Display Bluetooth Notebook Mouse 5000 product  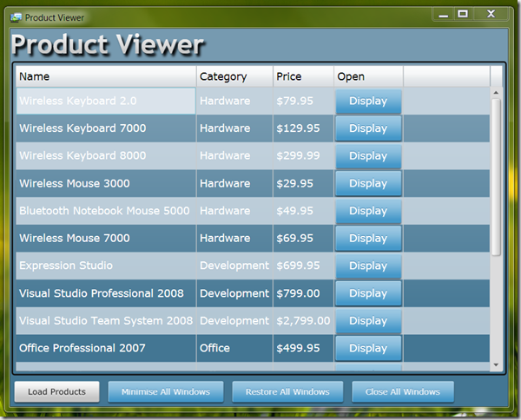[x=368, y=211]
